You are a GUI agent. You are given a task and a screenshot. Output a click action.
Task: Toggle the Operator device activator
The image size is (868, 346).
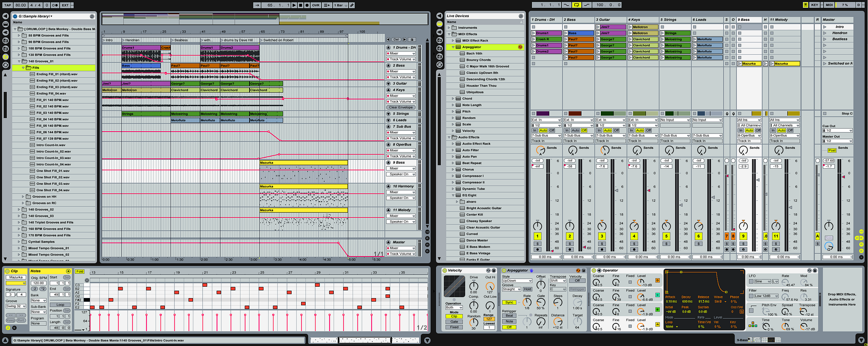tap(594, 270)
